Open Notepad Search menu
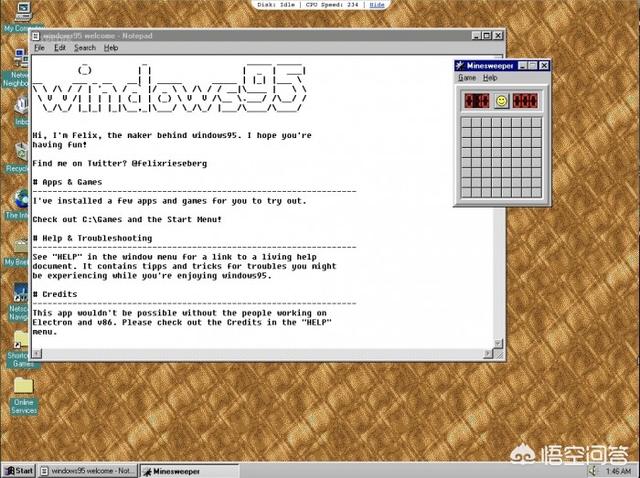640x478 pixels. (x=85, y=48)
